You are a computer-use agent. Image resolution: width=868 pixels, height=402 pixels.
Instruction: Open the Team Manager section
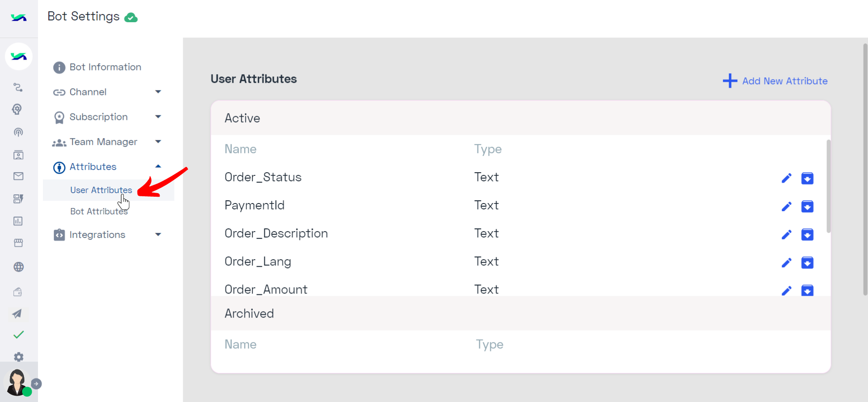(104, 142)
